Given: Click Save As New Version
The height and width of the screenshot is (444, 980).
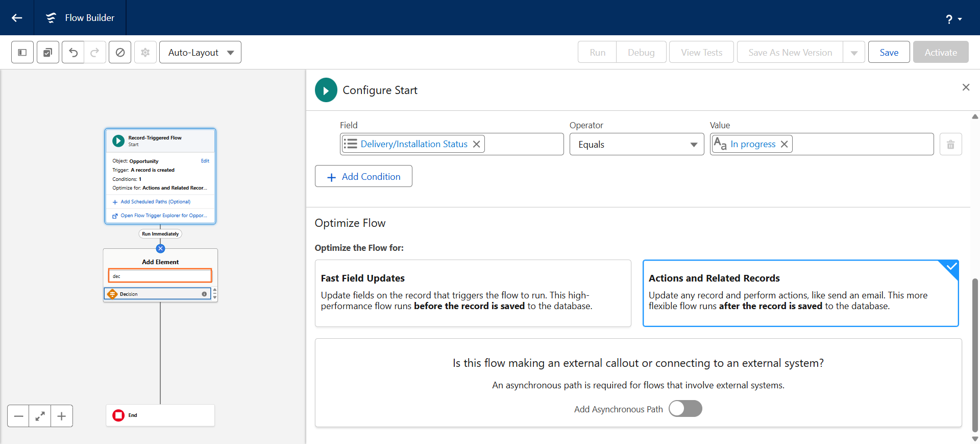Looking at the screenshot, I should click(790, 52).
